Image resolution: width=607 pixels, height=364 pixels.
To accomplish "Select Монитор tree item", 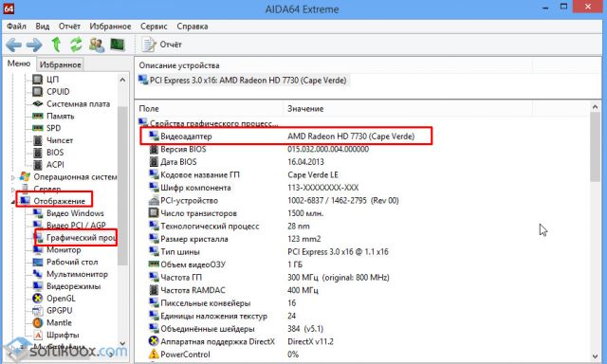I will (64, 250).
